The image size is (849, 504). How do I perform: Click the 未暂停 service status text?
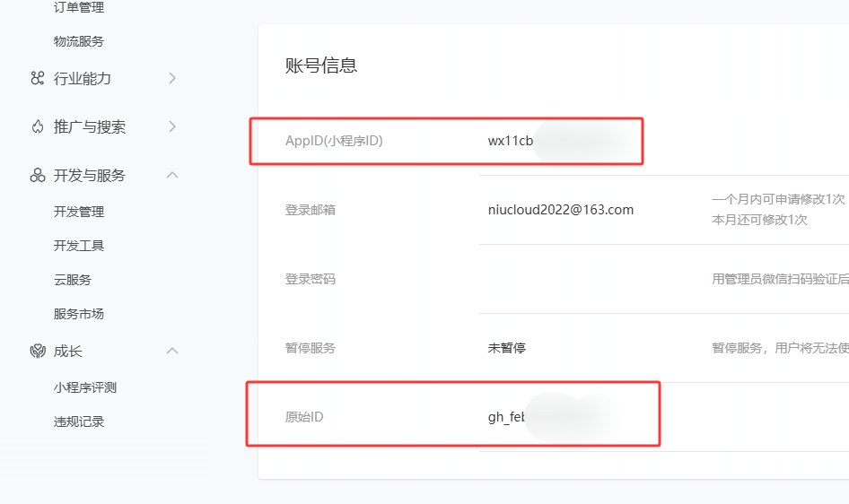point(507,348)
